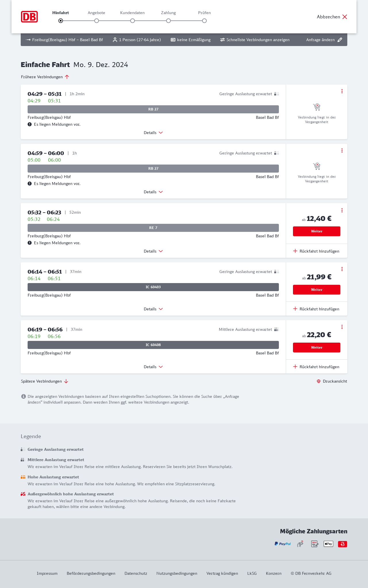Open the three-dot menu for the 06:19 connection
The image size is (368, 588).
pos(342,327)
